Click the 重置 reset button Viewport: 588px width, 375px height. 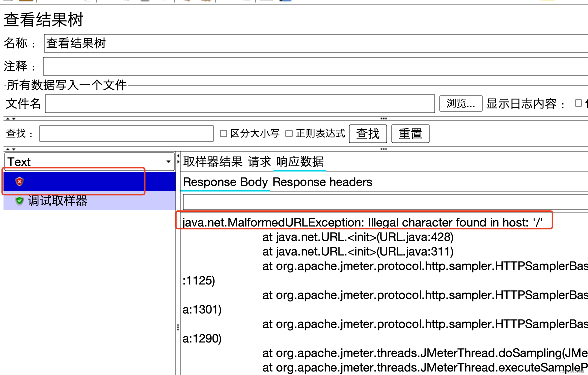pyautogui.click(x=410, y=134)
